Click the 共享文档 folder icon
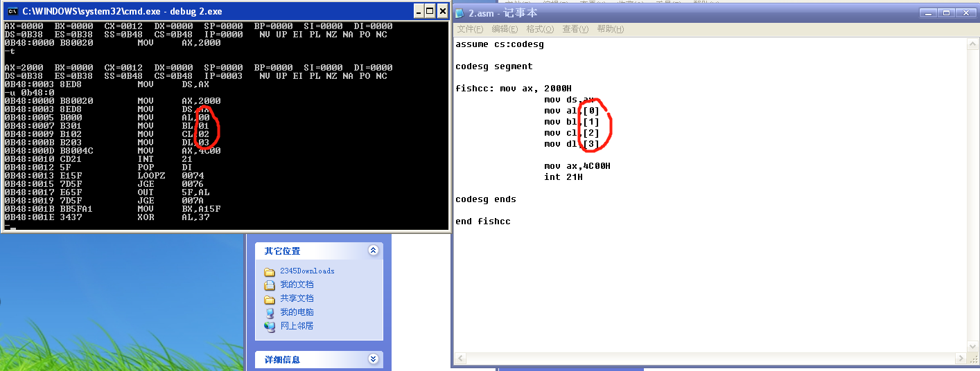980x371 pixels. pos(270,298)
